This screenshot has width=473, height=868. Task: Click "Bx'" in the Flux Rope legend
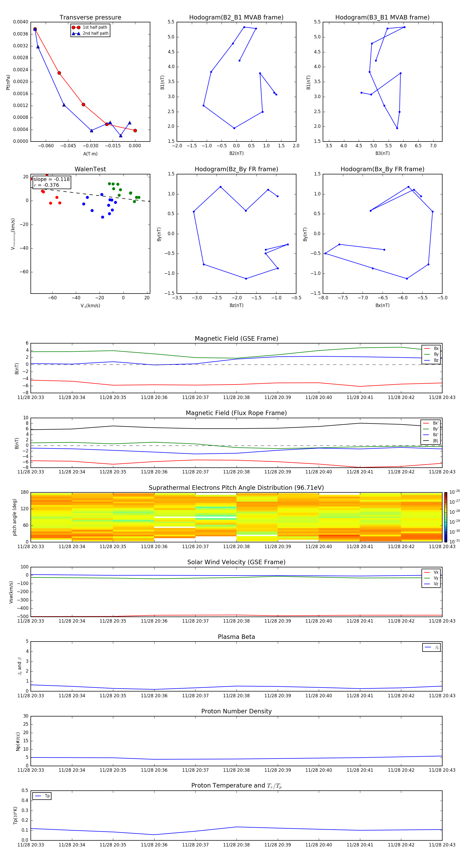tap(436, 423)
